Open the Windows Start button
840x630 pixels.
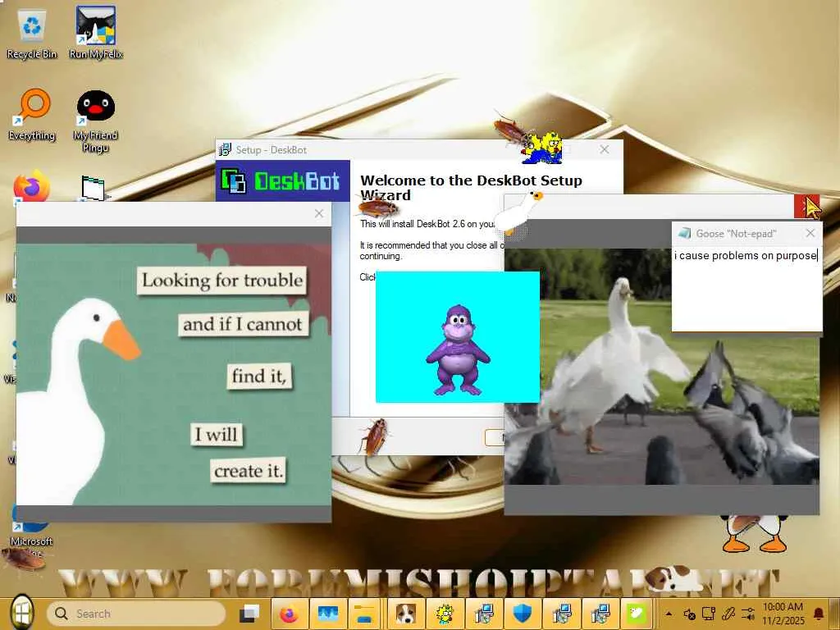click(21, 612)
